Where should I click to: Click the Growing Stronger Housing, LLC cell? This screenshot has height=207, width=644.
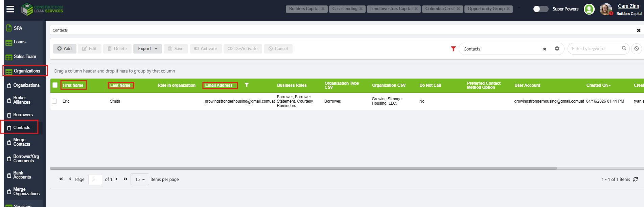[387, 101]
